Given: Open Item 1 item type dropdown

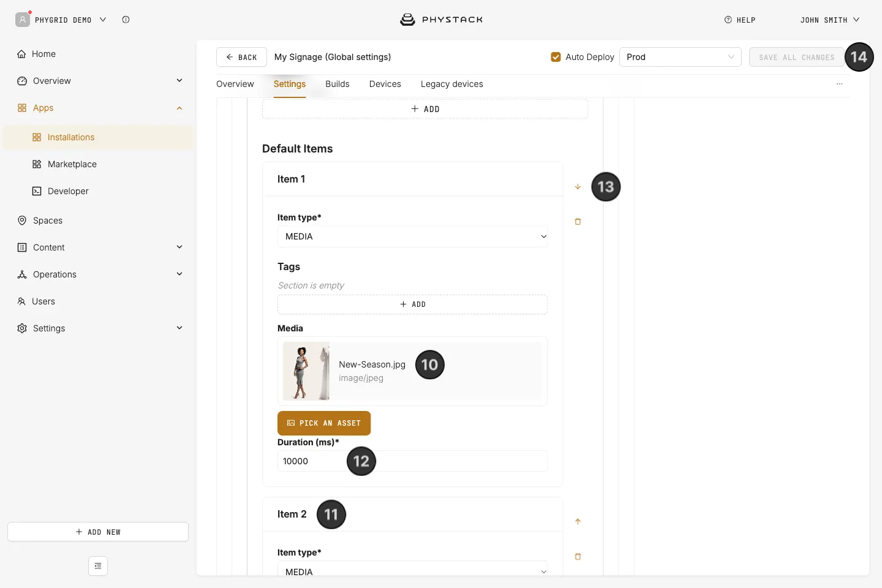Looking at the screenshot, I should 413,236.
